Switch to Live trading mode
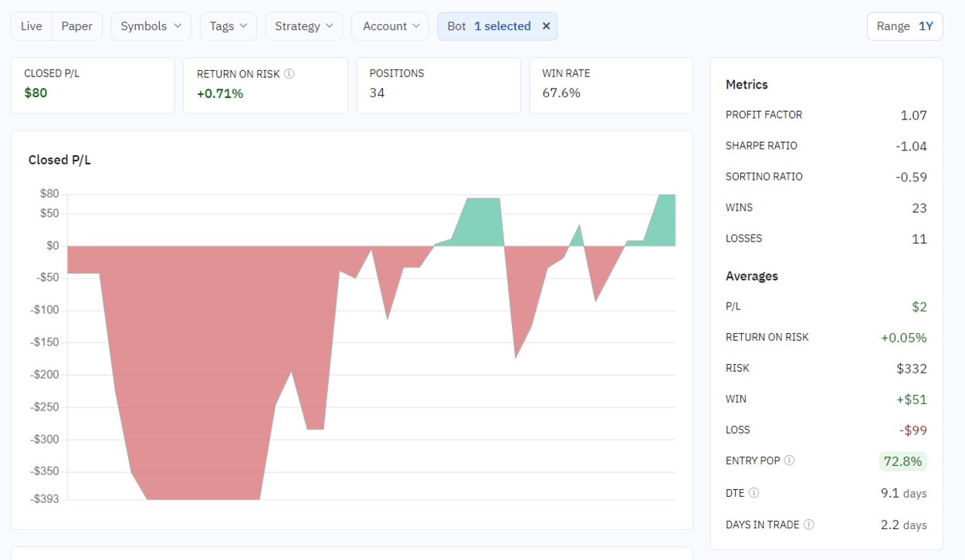The width and height of the screenshot is (965, 560). coord(32,26)
